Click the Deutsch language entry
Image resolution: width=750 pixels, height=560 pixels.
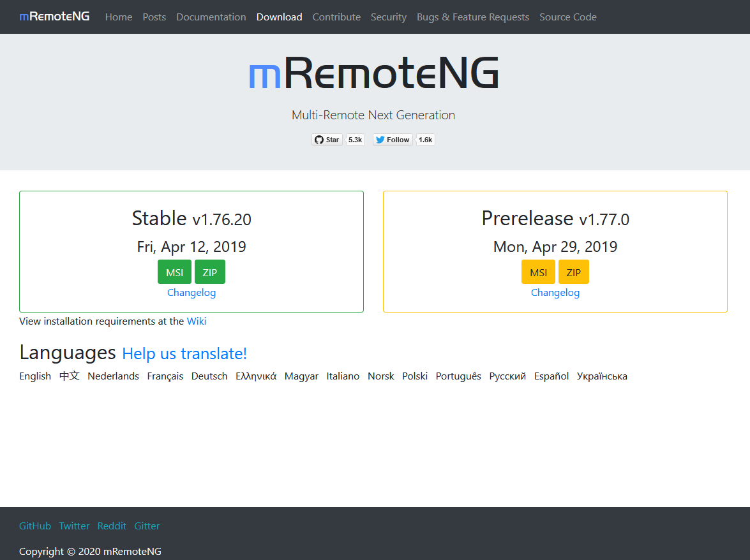[209, 376]
